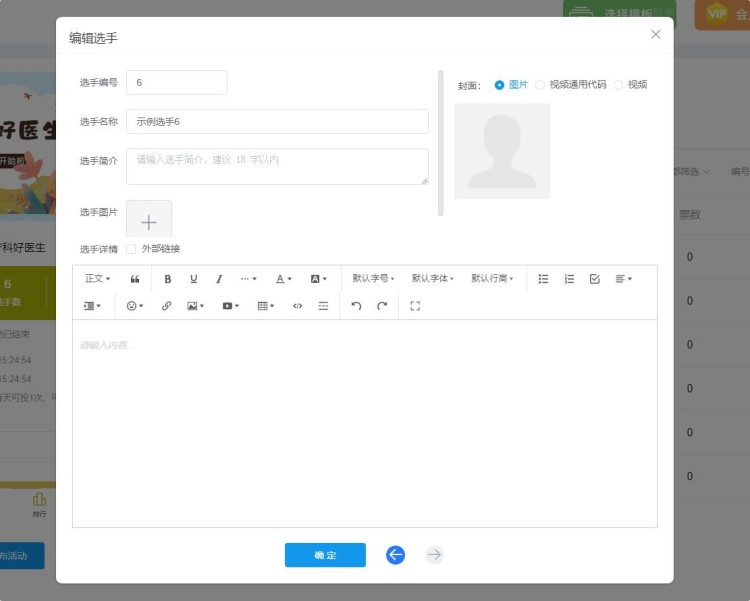
Task: Insert a blockquote in the editor
Action: tap(135, 279)
